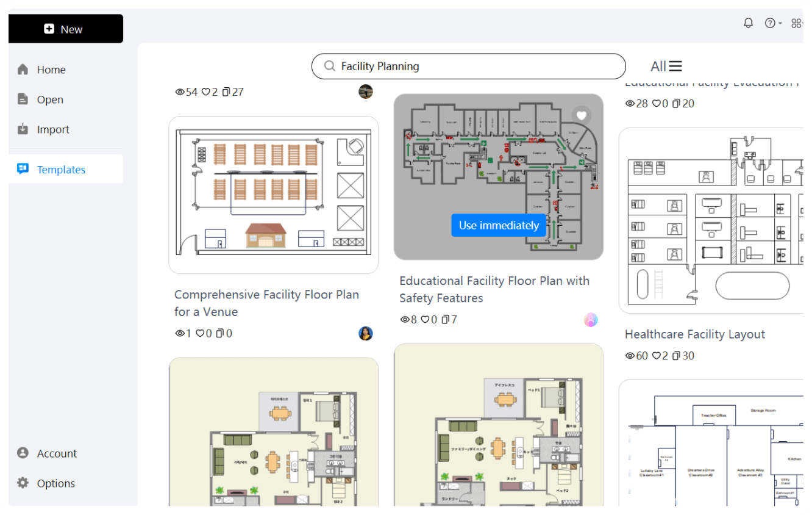This screenshot has height=515, width=812.
Task: Open the Korean-labeled house floor plan thumbnail
Action: pos(274,432)
